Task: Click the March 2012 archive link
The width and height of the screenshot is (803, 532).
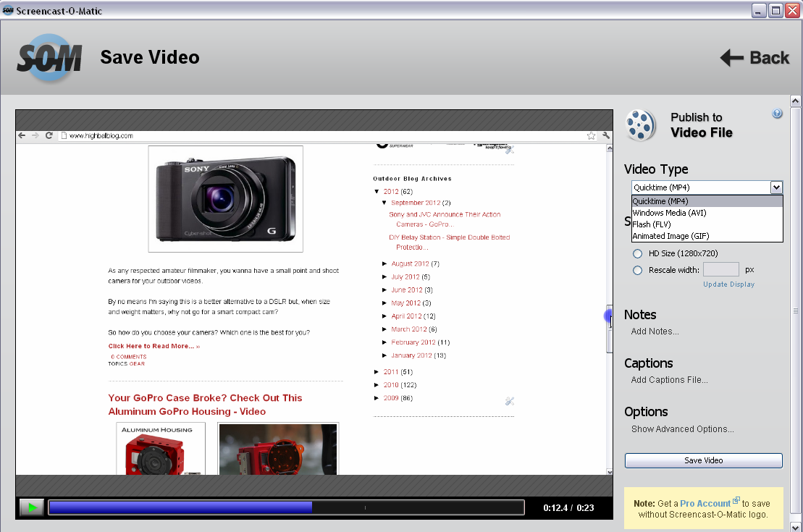Action: pyautogui.click(x=408, y=329)
